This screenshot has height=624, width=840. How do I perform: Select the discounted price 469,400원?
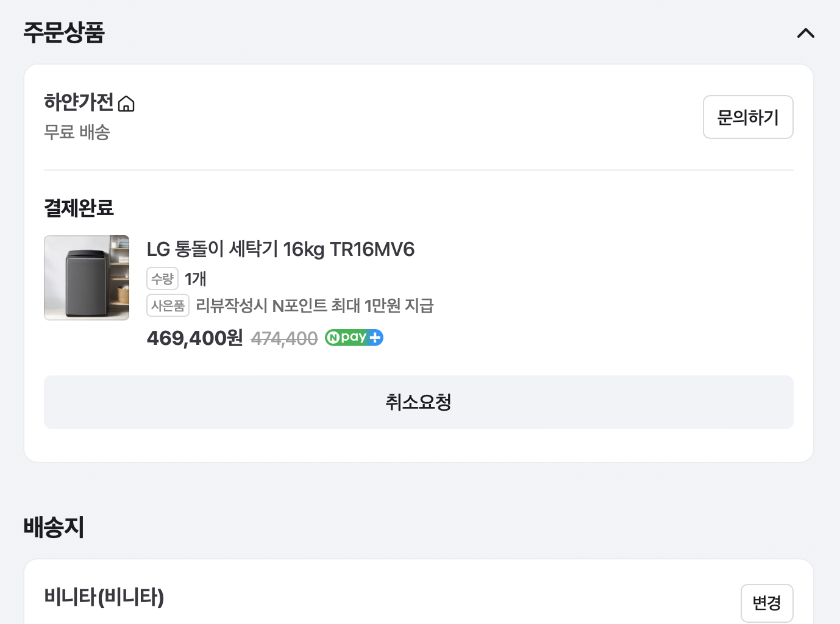click(x=194, y=338)
